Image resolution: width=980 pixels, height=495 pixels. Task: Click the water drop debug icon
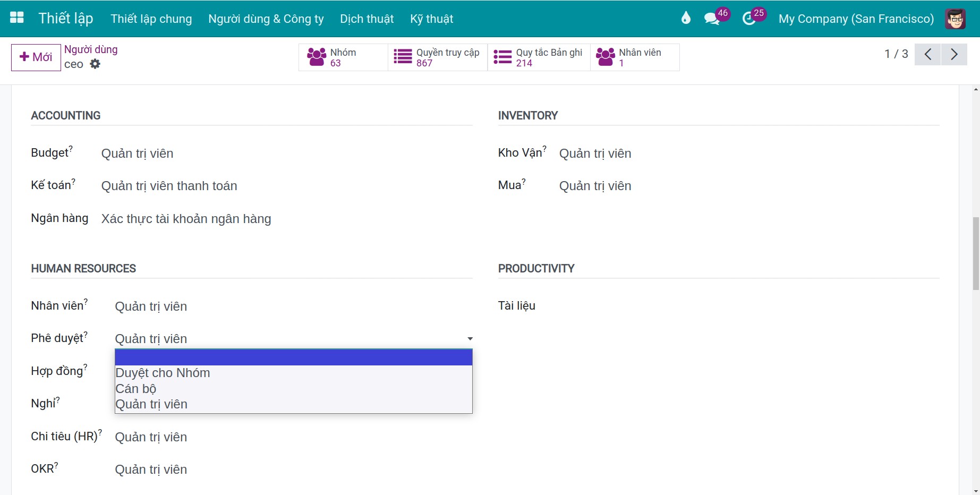686,19
